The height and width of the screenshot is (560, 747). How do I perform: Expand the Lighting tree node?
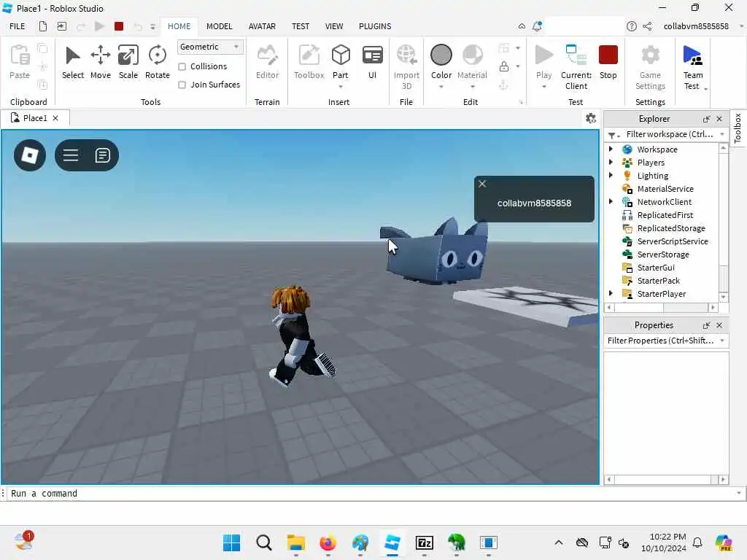tap(611, 175)
